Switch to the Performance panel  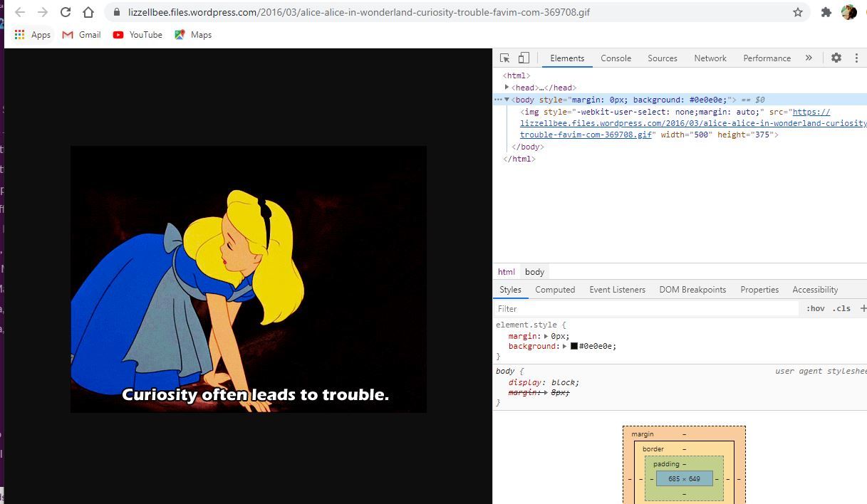tap(767, 58)
